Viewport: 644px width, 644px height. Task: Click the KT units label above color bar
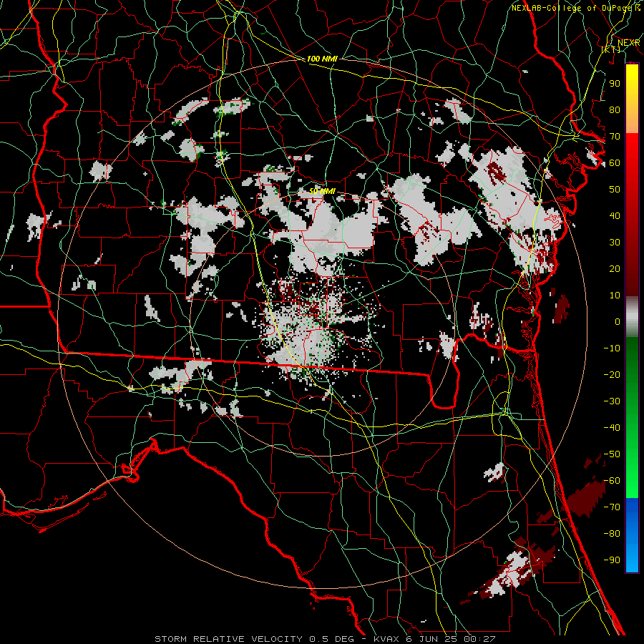[x=611, y=49]
